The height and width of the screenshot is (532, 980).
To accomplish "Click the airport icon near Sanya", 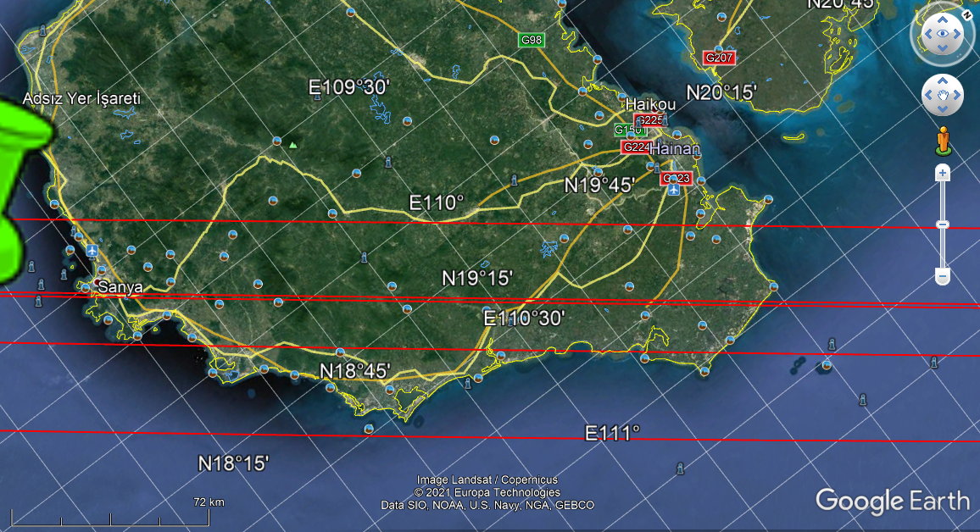I will (92, 251).
